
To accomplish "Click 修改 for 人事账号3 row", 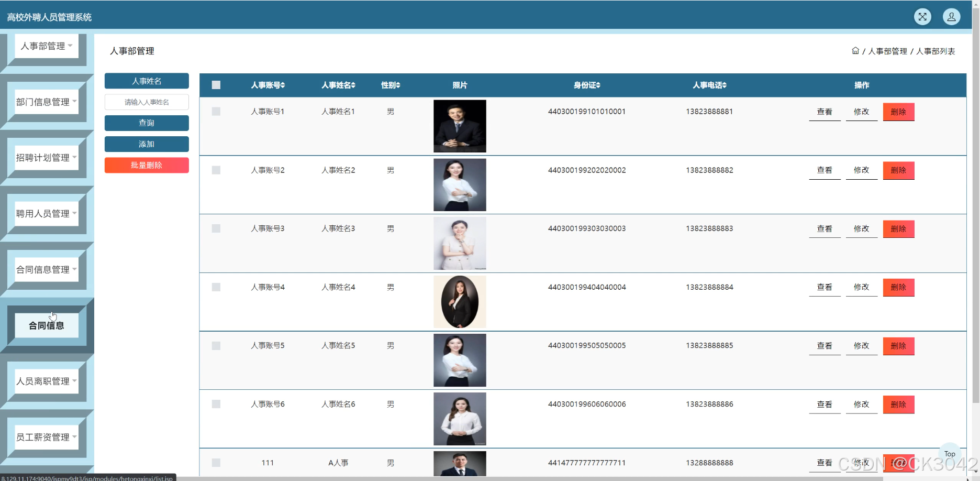I will click(x=861, y=228).
